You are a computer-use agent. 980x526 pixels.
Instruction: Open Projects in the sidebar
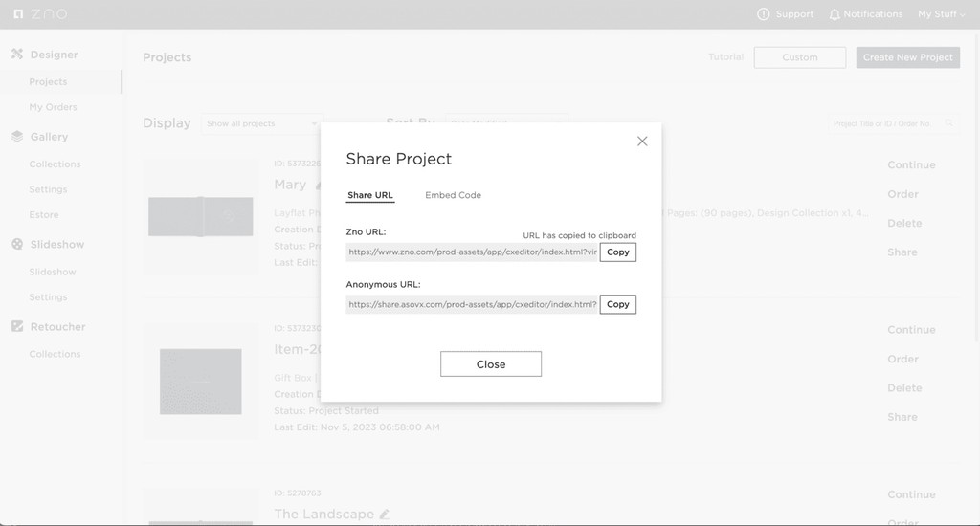click(48, 82)
